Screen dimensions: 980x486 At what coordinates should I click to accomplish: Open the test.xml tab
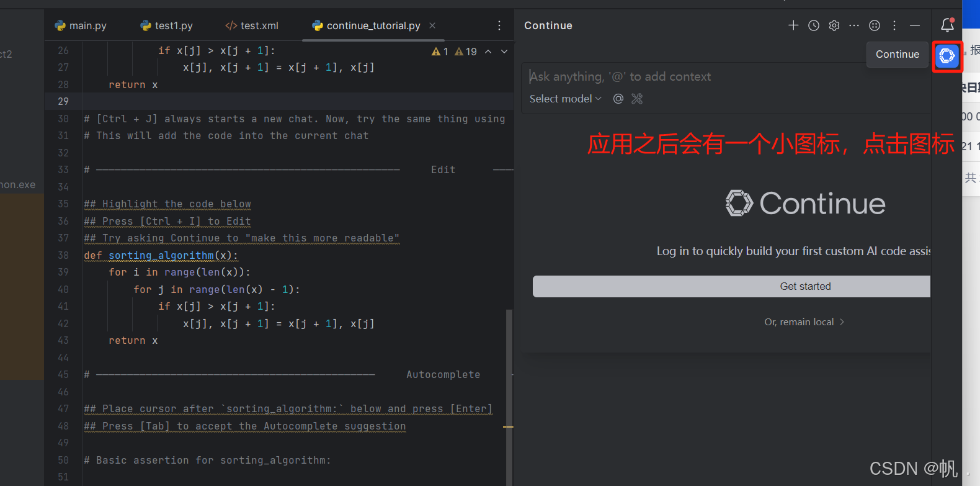click(252, 25)
